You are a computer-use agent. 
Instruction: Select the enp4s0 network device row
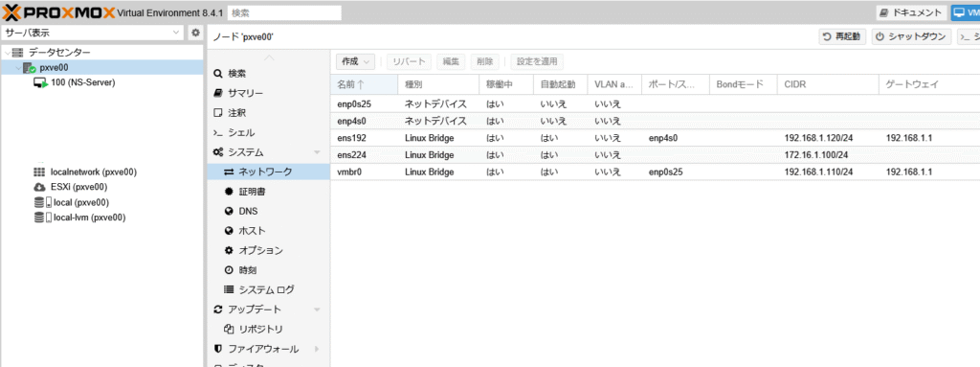click(655, 121)
